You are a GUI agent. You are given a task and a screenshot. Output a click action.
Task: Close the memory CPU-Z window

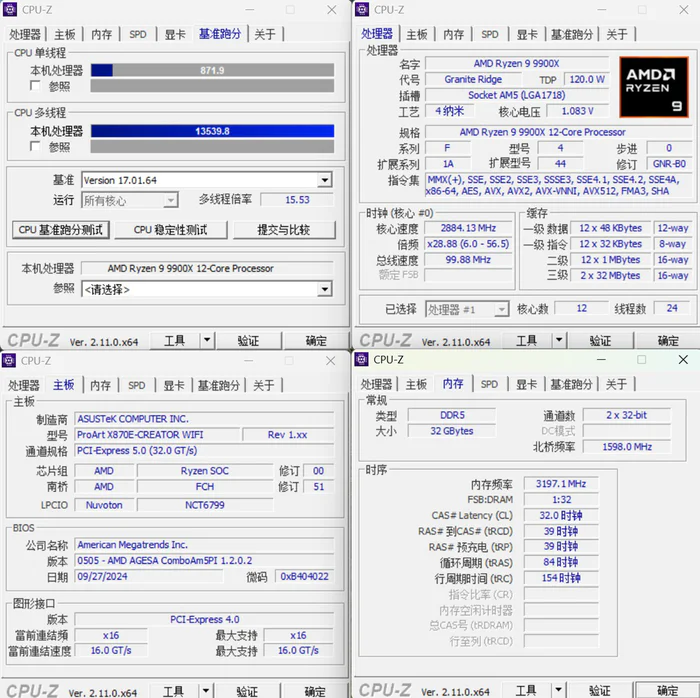683,359
